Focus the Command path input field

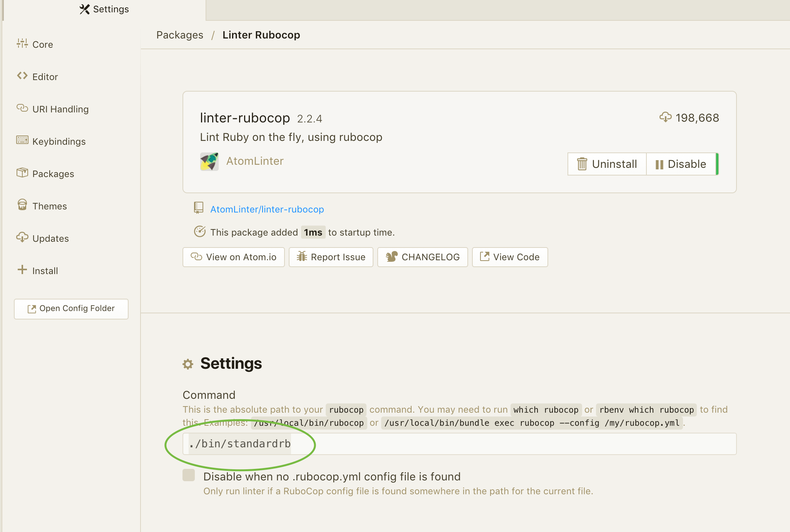[460, 444]
